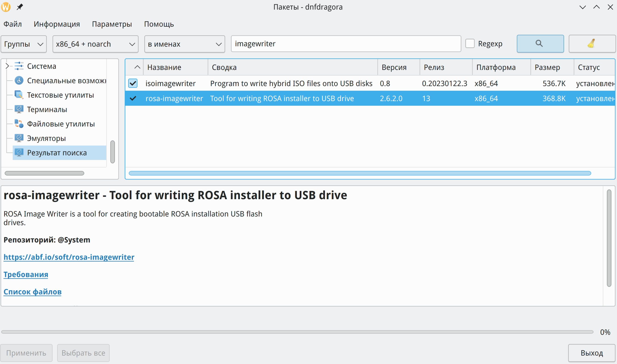Click the Система group icon
Viewport: 617px width, 364px height.
point(19,66)
